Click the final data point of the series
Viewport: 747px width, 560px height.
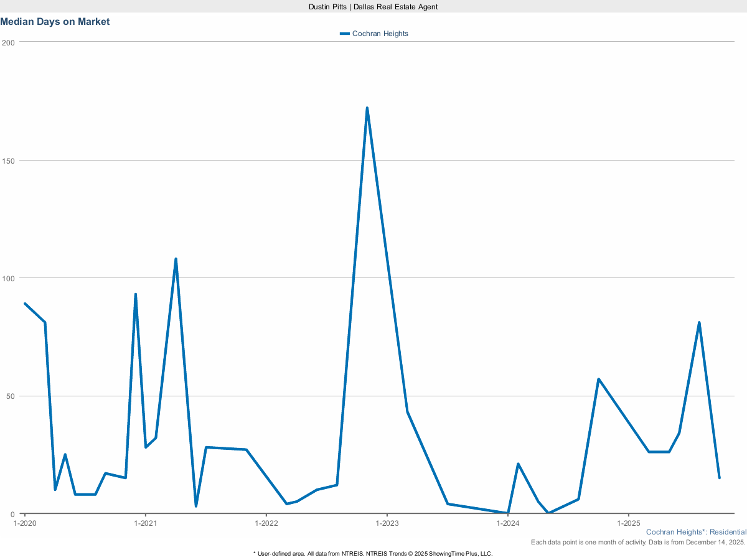(719, 478)
